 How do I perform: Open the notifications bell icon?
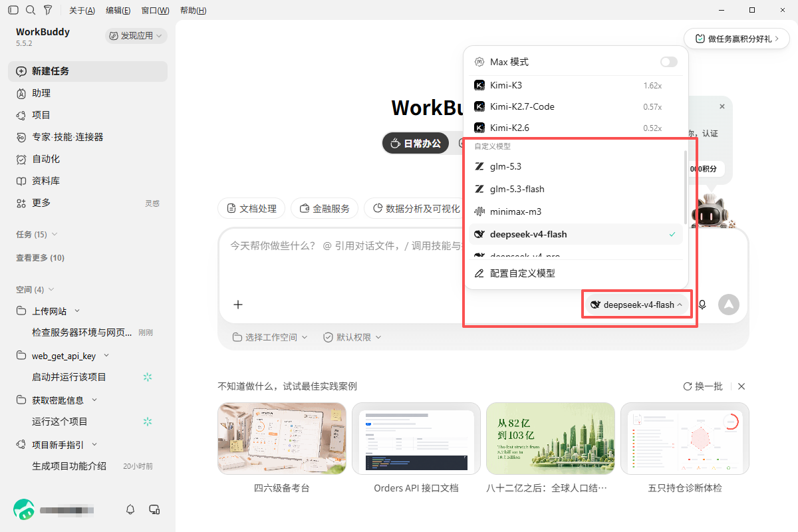[x=130, y=509]
